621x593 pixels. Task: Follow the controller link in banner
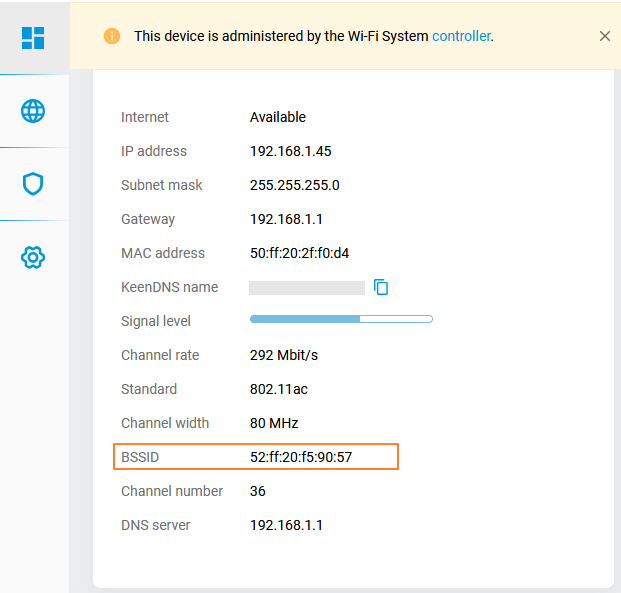click(461, 36)
